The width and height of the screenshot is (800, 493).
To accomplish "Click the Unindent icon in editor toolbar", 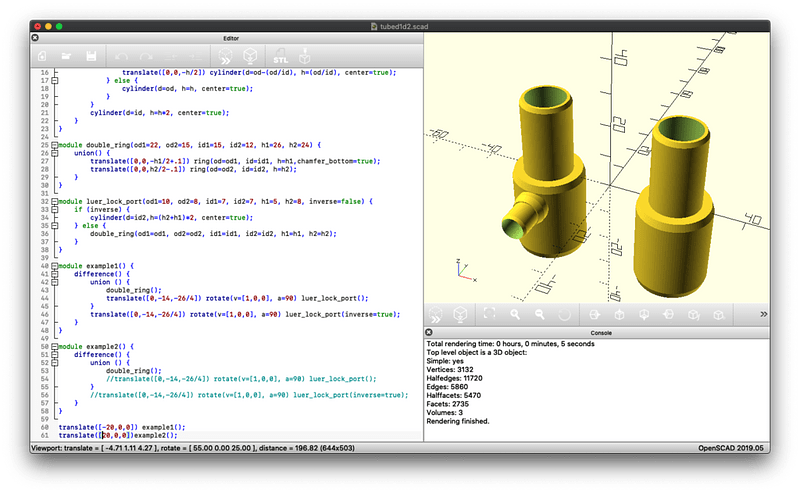I will (170, 56).
